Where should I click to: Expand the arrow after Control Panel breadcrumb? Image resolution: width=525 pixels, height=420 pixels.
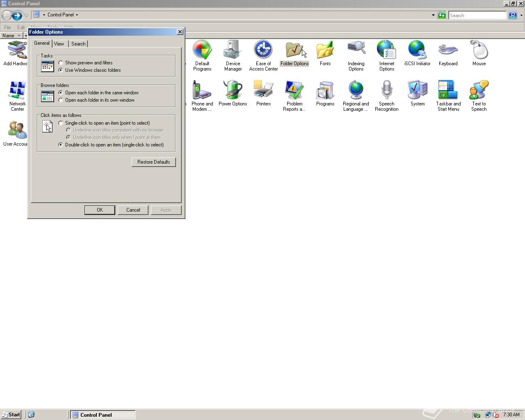click(77, 15)
